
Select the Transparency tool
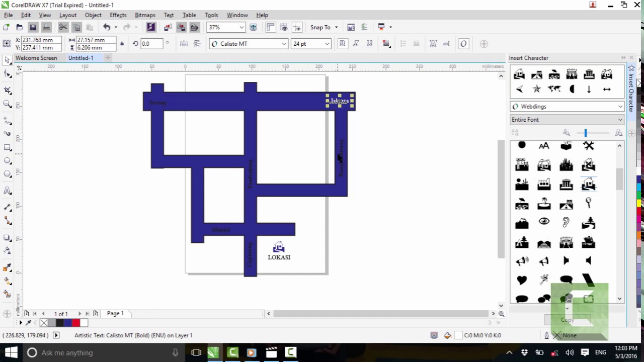point(7,250)
